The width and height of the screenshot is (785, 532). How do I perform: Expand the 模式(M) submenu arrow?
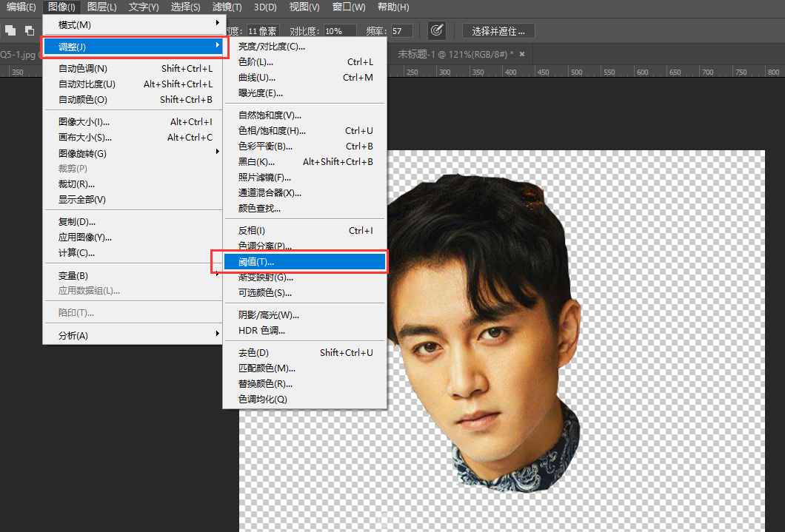tap(217, 23)
